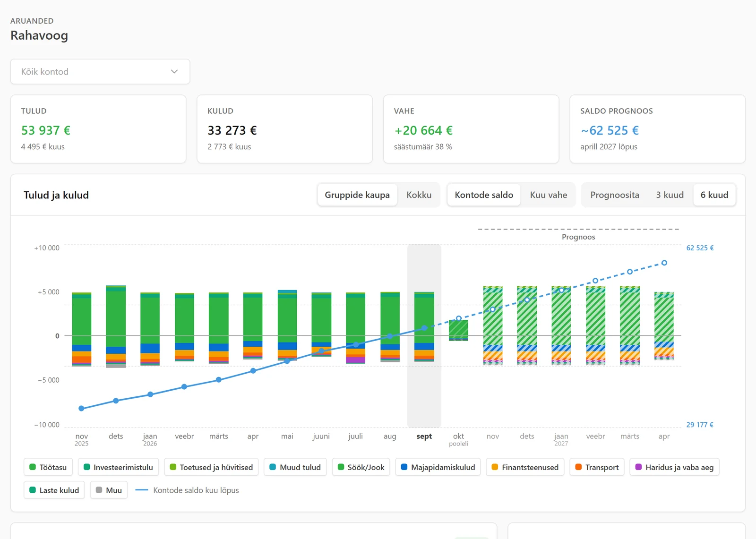The image size is (756, 539).
Task: Toggle Muu legend item
Action: pyautogui.click(x=109, y=490)
